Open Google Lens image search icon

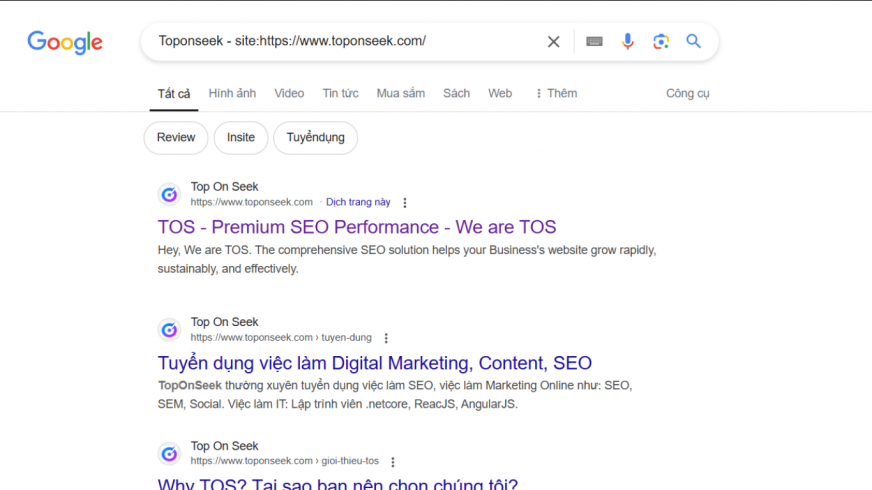click(660, 42)
